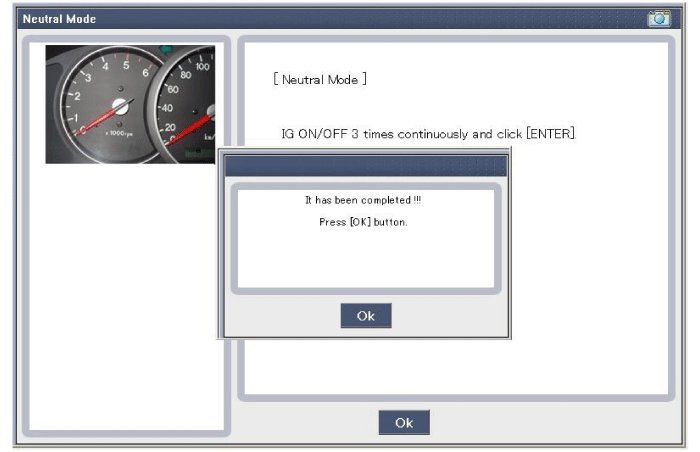Click the "Press [OK] button." text

pos(363,222)
